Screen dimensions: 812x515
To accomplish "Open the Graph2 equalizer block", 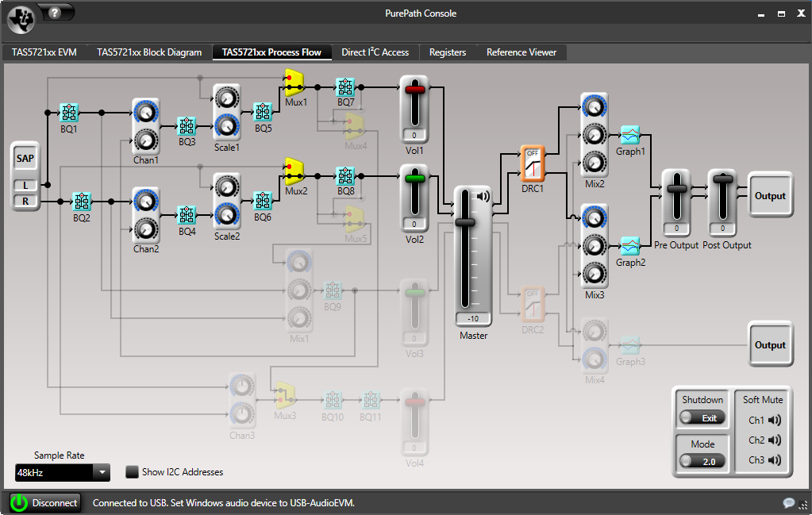I will [x=629, y=246].
